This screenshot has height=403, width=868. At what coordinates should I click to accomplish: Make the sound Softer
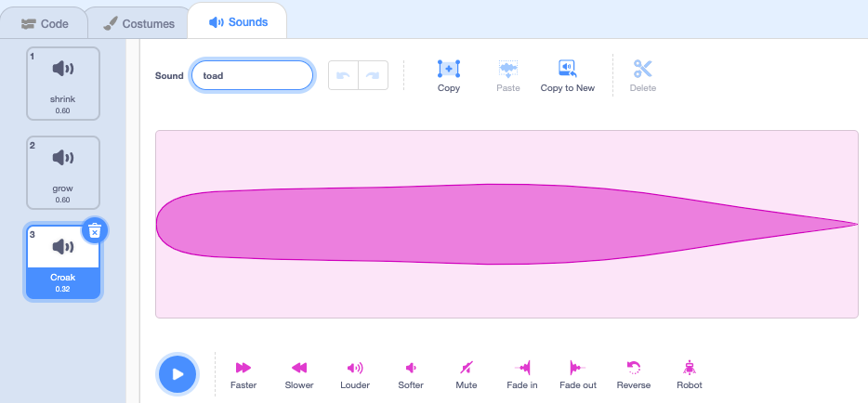[411, 375]
